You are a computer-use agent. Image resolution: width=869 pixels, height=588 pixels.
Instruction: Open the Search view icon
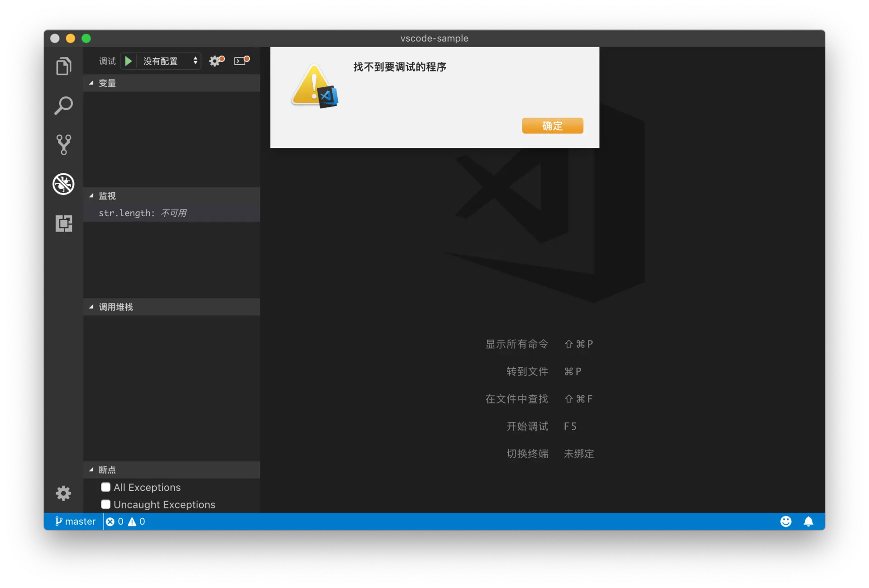[x=63, y=105]
